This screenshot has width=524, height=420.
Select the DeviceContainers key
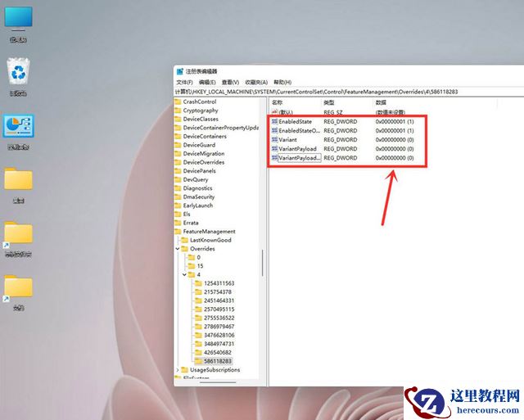pos(205,137)
